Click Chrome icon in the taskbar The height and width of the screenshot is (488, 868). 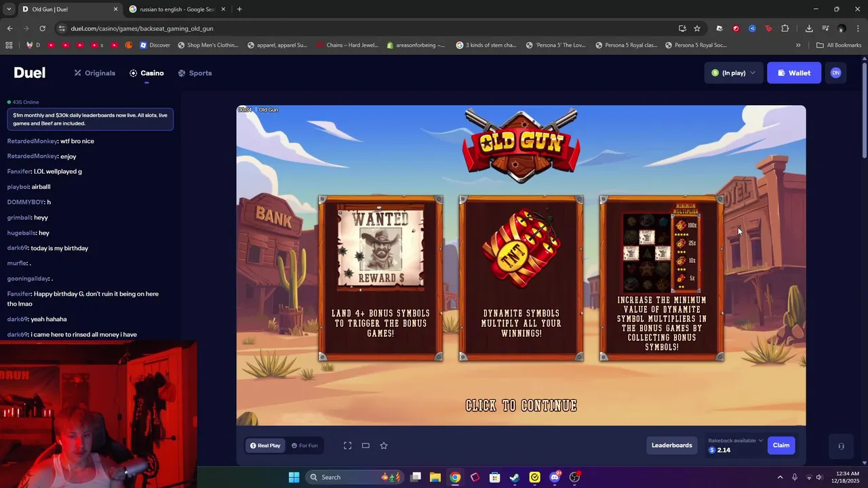(455, 477)
